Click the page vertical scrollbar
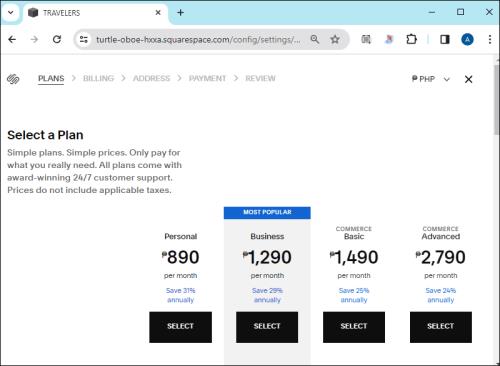Viewport: 500px width, 366px height. pos(496,100)
